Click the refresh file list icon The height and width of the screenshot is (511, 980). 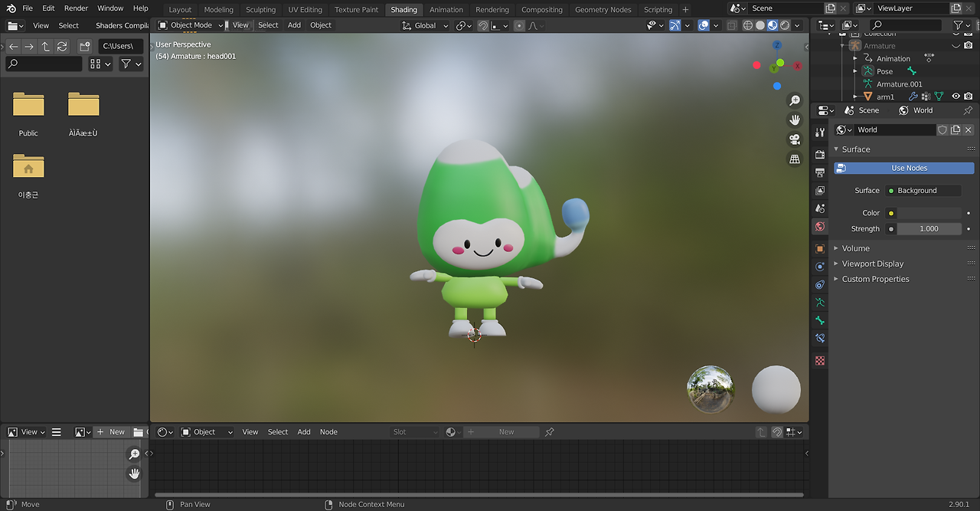[x=62, y=46]
